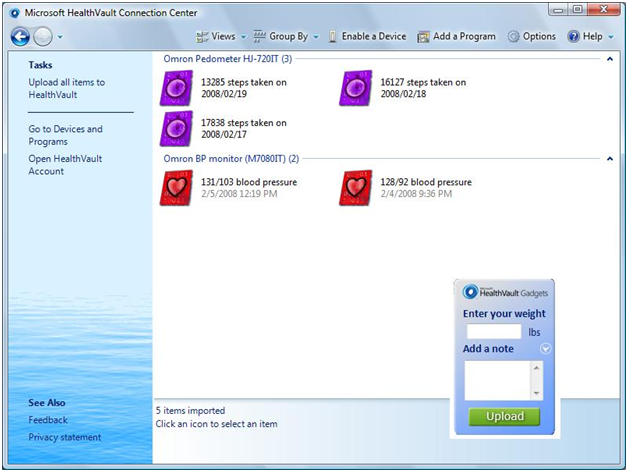Open the Group By dropdown arrow
This screenshot has height=472, width=628.
(316, 37)
